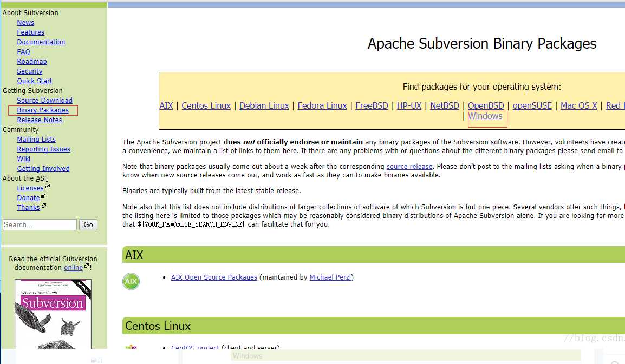Open the Features link
The height and width of the screenshot is (364, 625).
tap(31, 32)
